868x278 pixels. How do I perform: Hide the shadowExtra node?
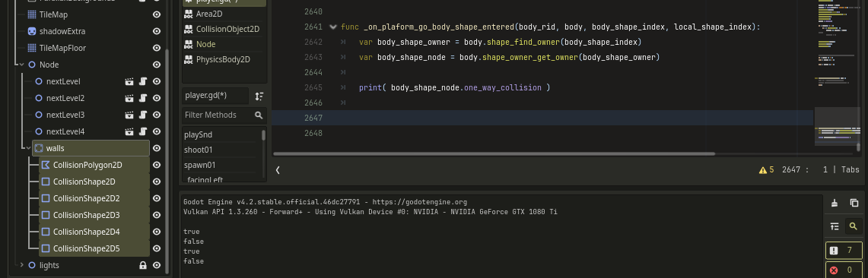(x=157, y=31)
